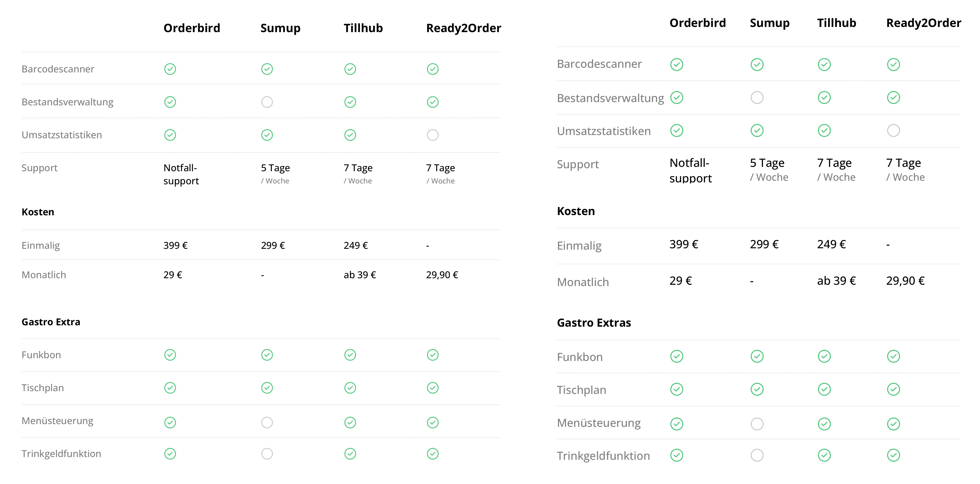Click empty Sumup Trinkgeldfunktion circle in left table
Screen dimensions: 980x484
(x=267, y=454)
